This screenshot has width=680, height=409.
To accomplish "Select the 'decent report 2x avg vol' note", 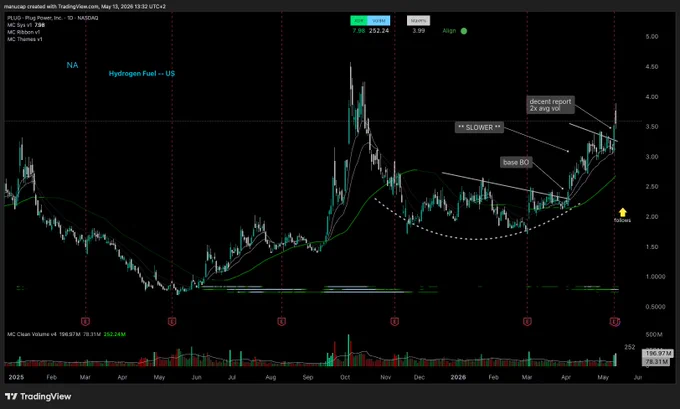I will click(x=550, y=105).
